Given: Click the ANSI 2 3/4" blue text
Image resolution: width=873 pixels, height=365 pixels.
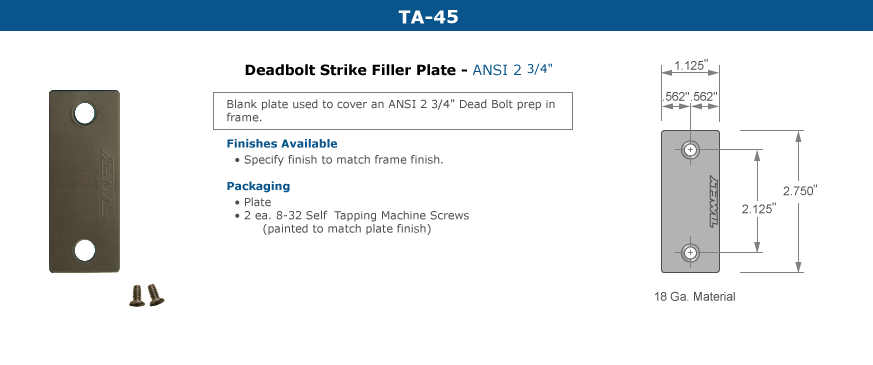Looking at the screenshot, I should pyautogui.click(x=513, y=70).
